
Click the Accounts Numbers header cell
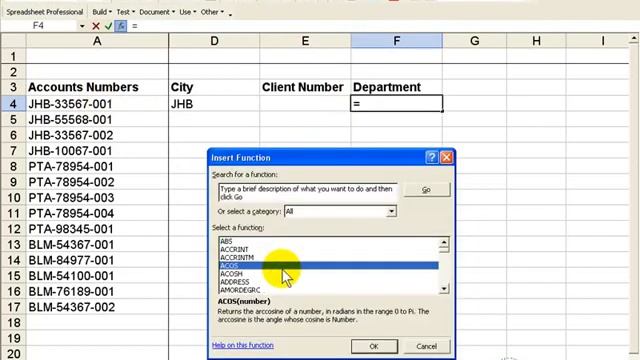tap(97, 87)
